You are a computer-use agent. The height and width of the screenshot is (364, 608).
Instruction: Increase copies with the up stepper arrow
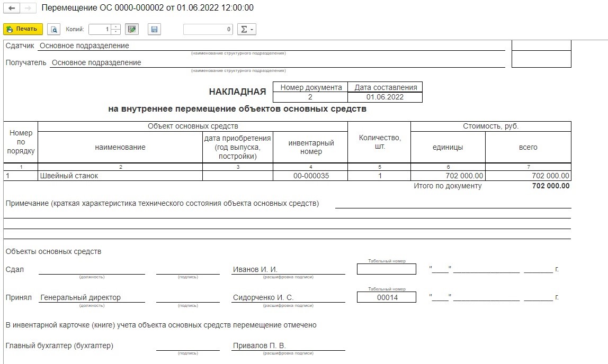115,27
